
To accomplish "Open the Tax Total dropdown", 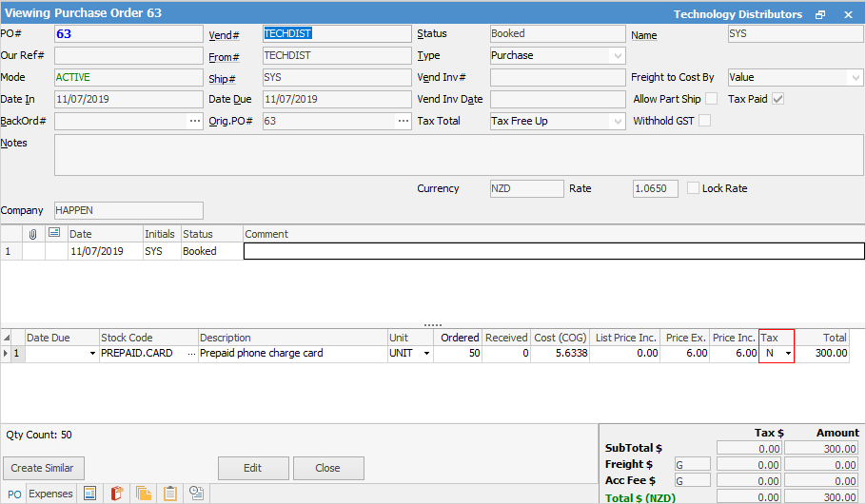I will click(x=616, y=121).
